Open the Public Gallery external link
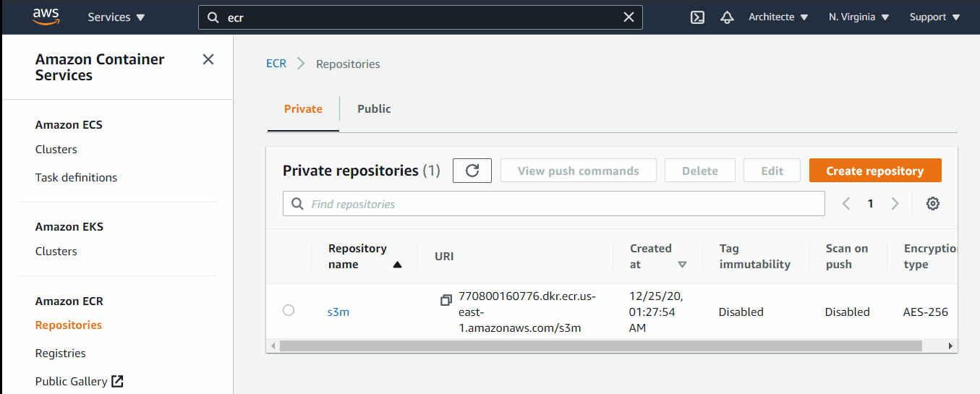Viewport: 980px width, 394px height. 80,381
